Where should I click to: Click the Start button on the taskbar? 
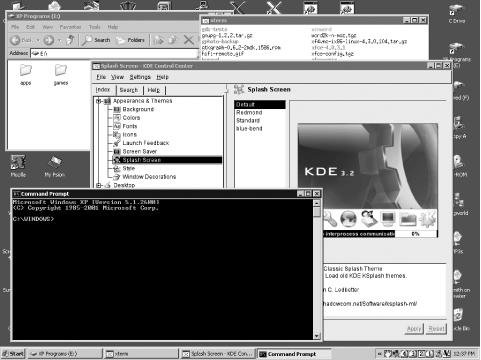[x=13, y=354]
